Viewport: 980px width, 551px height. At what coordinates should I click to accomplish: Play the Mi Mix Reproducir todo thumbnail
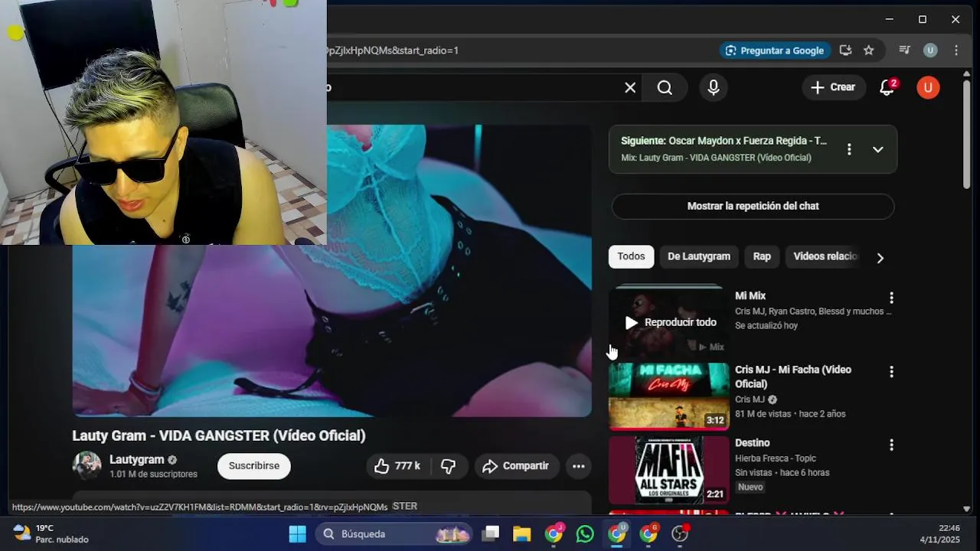[669, 322]
